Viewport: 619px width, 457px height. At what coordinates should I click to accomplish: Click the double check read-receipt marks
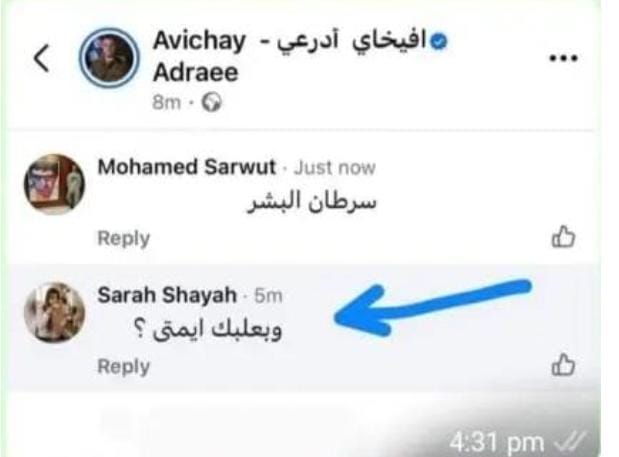click(x=570, y=442)
